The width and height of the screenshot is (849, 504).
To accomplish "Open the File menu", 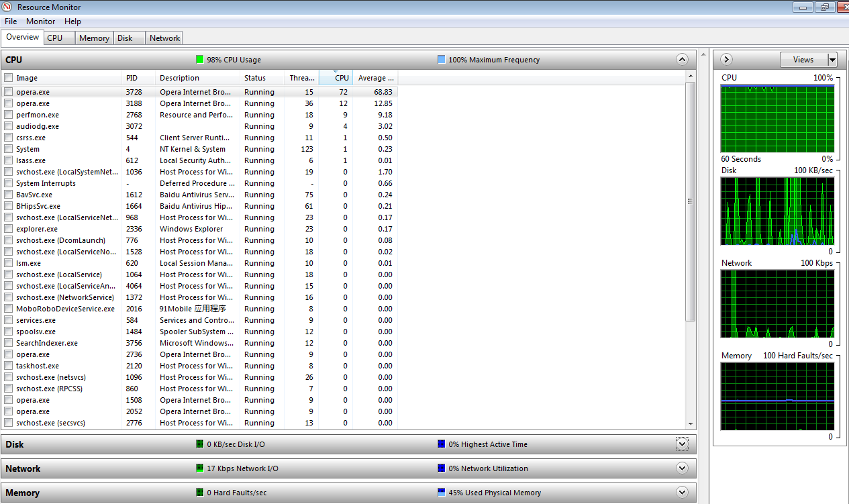I will point(11,21).
